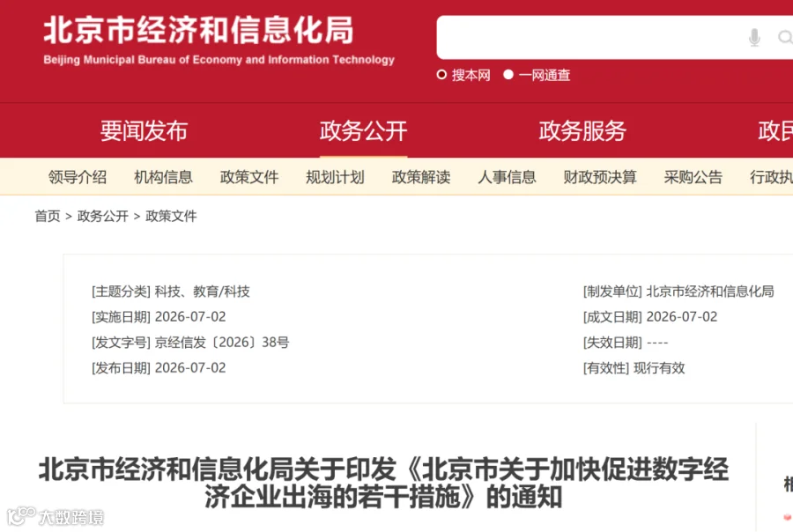Click the 实施日期 value 2026-07-02
Screen dimensions: 793x532
point(190,317)
